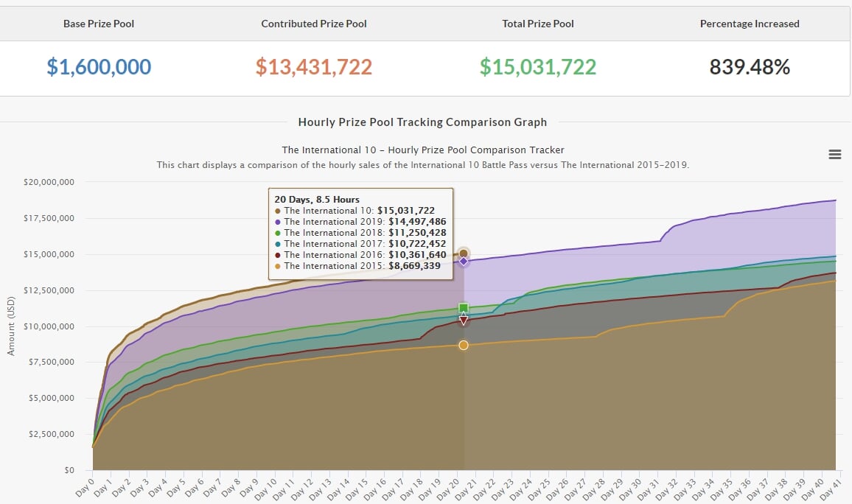The image size is (852, 504).
Task: Click the blue $1,600,000 Base Prize Pool value
Action: tap(99, 67)
